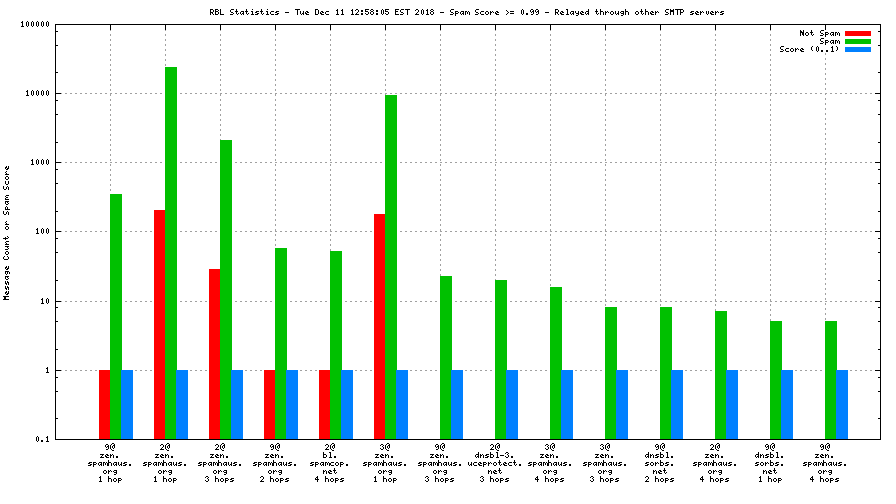Click the 'Message Count or Spam Score' axis title
This screenshot has width=896, height=504.
coord(7,232)
